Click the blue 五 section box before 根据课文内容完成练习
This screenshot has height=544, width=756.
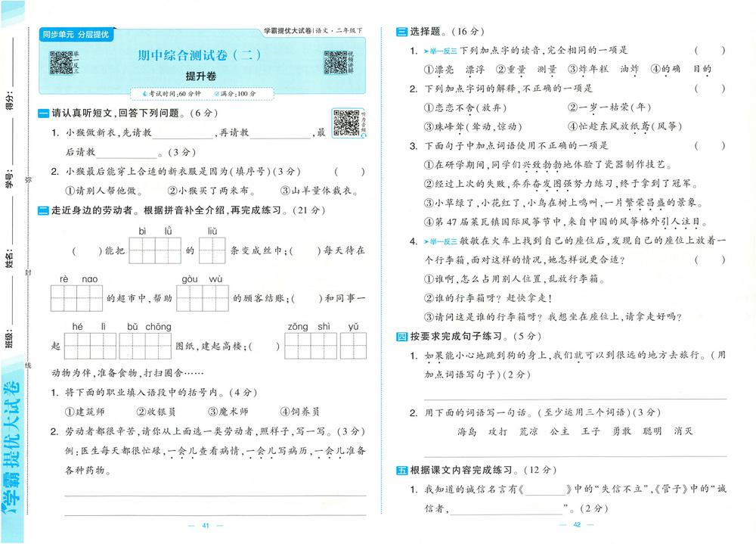[401, 470]
